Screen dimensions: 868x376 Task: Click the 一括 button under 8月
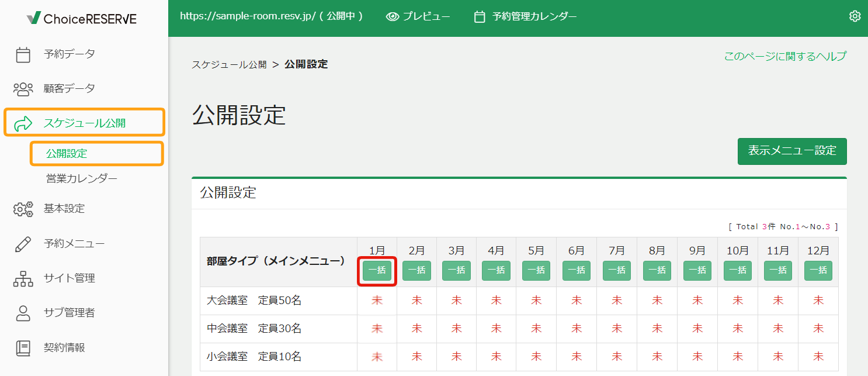pos(657,271)
